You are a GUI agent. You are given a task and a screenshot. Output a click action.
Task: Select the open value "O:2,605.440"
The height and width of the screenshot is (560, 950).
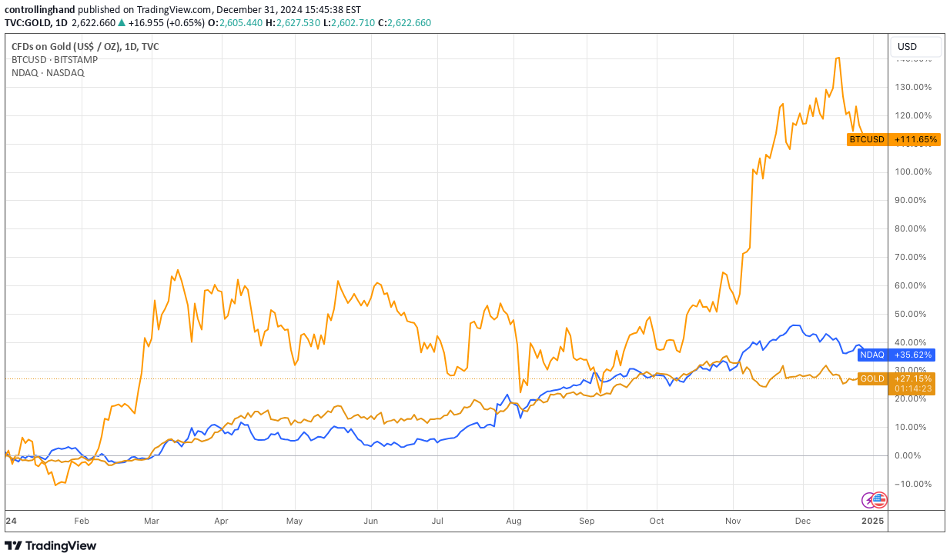point(236,22)
